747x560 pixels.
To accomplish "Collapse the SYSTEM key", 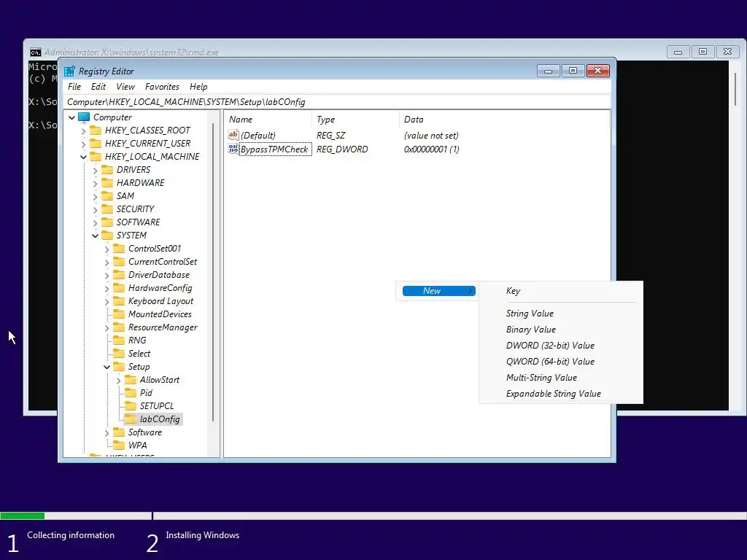I will 96,236.
